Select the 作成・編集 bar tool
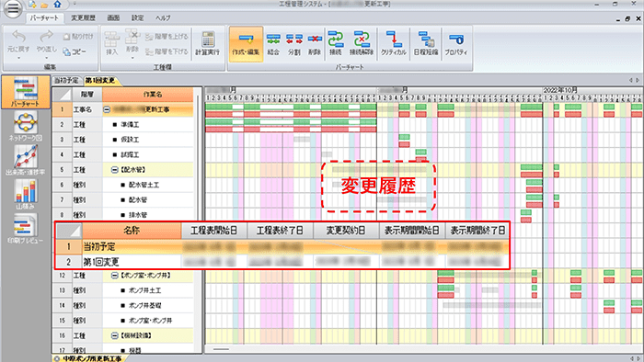 pyautogui.click(x=246, y=44)
